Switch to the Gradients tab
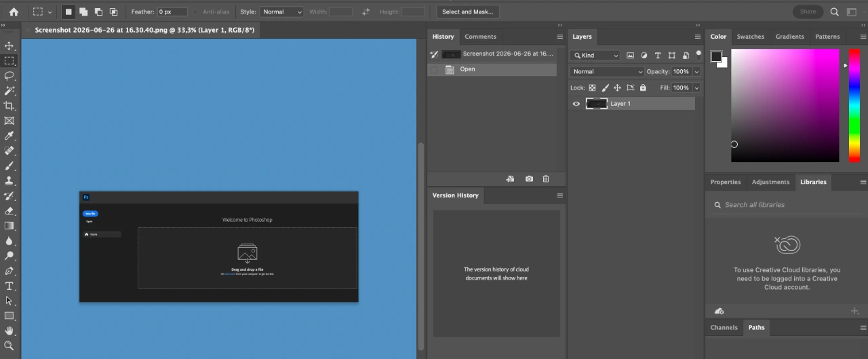The width and height of the screenshot is (868, 359). tap(789, 37)
